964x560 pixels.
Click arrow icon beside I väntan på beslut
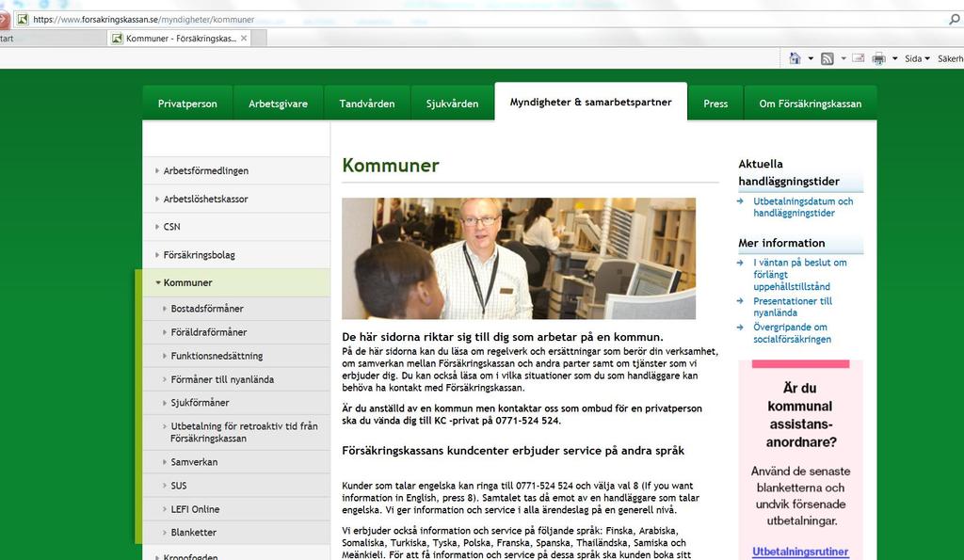point(740,263)
